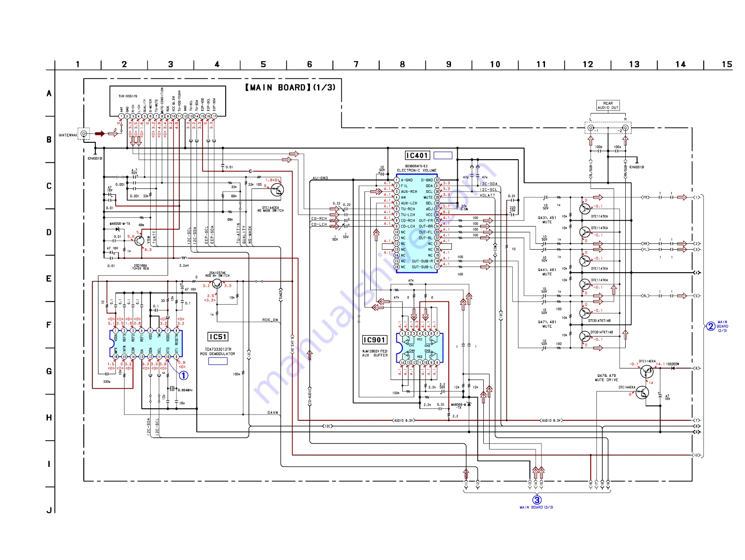This screenshot has height=560, width=745.
Task: Click the blue box beside IC401
Action: pos(443,156)
